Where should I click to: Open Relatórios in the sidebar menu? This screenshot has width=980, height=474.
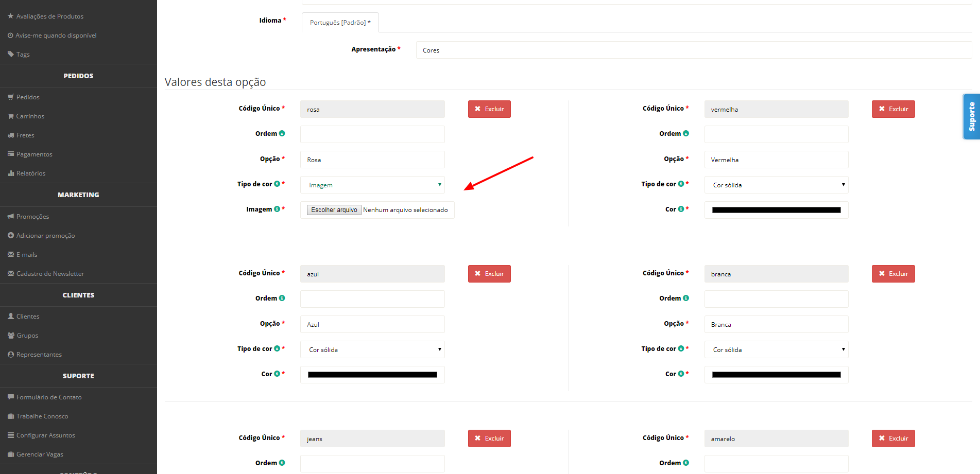tap(31, 173)
